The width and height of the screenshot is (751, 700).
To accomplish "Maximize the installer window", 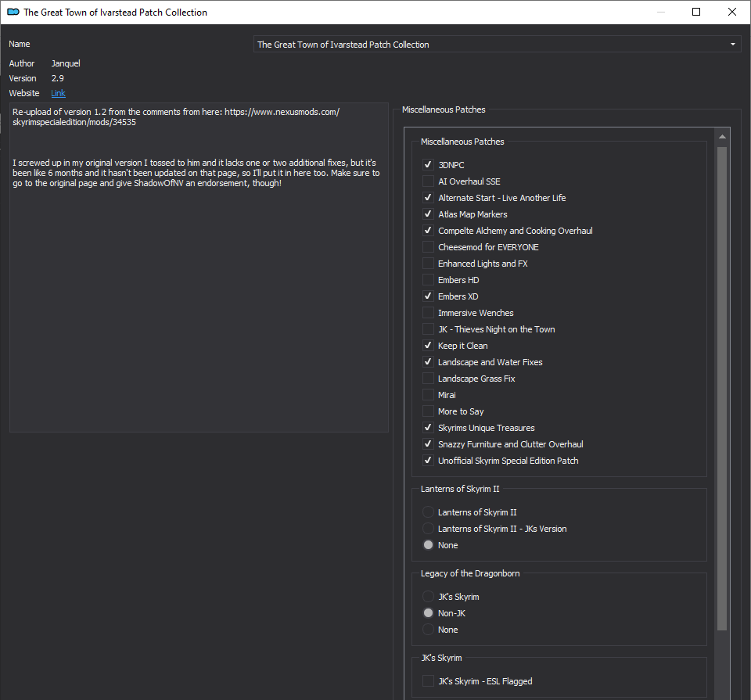I will pos(696,12).
